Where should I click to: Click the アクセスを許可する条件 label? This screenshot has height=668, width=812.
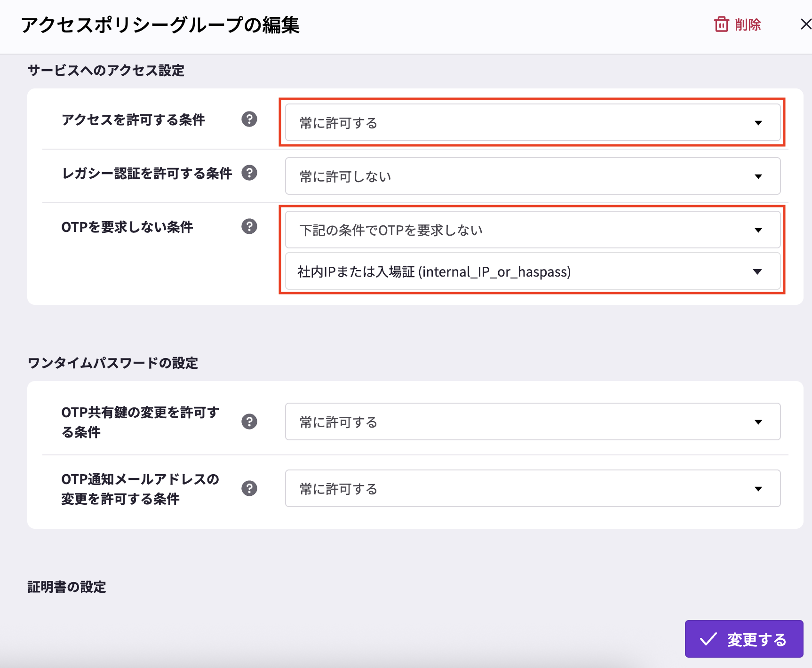[x=134, y=120]
